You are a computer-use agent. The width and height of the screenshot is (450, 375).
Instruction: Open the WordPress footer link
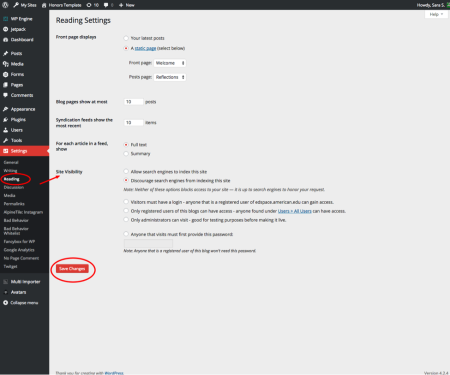114,373
